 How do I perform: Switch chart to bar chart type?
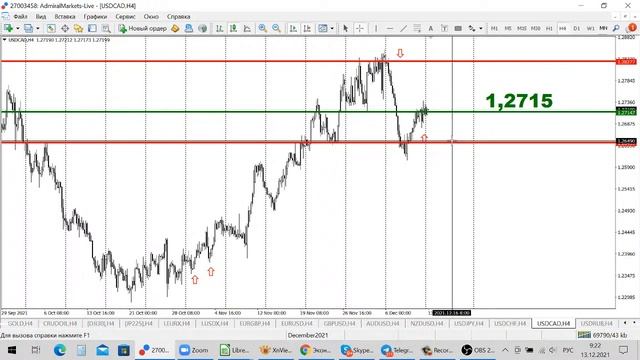pyautogui.click(x=219, y=28)
